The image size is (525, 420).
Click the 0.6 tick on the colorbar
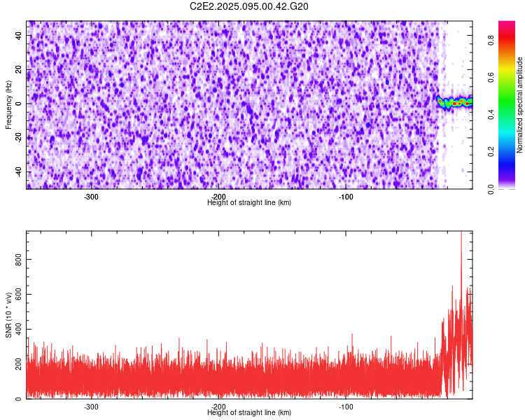point(491,78)
